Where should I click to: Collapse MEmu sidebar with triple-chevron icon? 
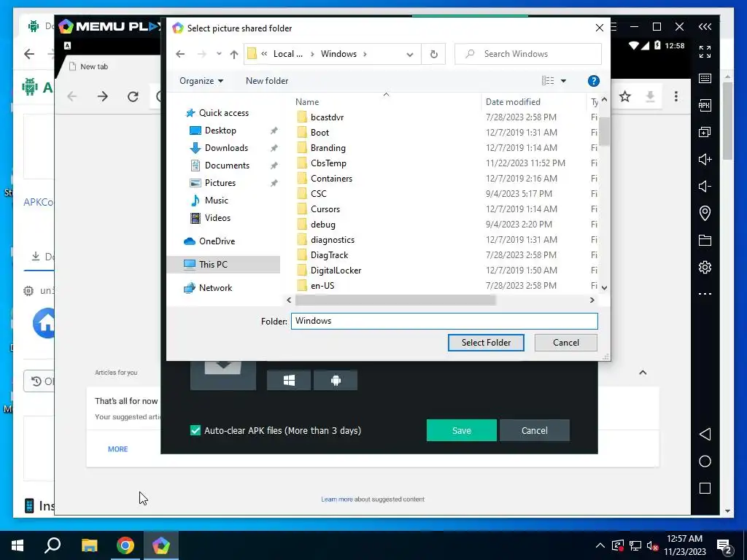[705, 27]
